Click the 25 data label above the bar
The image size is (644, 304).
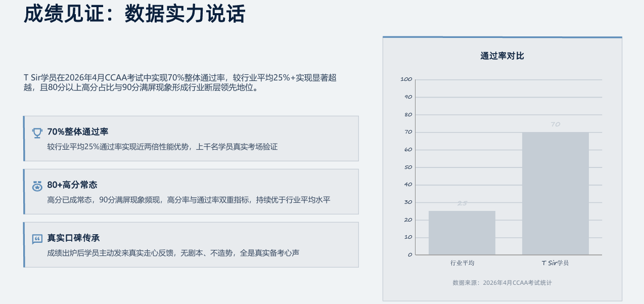(462, 203)
